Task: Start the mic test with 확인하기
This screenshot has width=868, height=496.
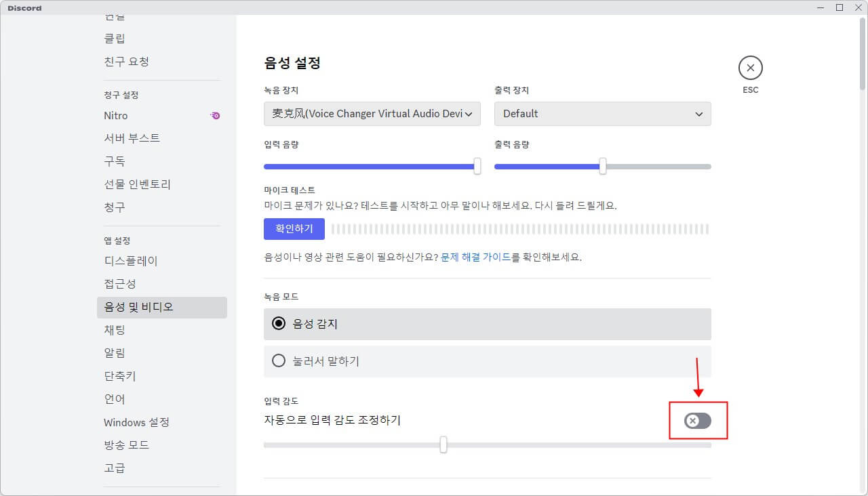Action: tap(294, 229)
